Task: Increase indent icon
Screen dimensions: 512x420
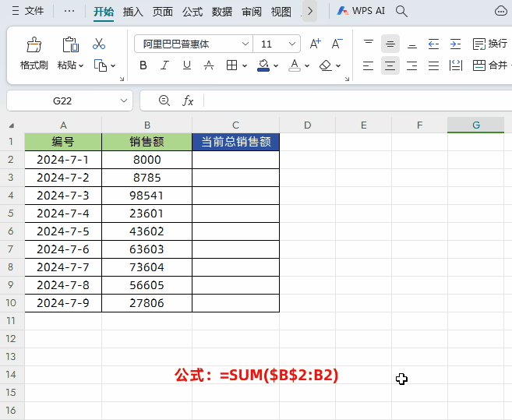Action: (x=456, y=44)
